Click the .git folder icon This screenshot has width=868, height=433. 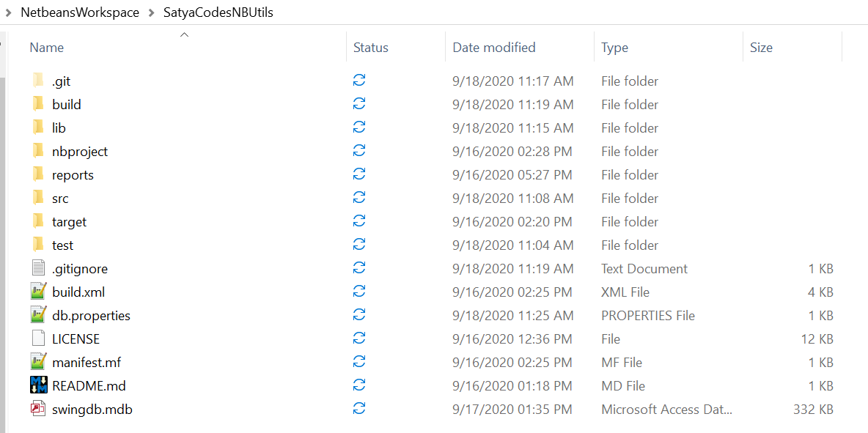(38, 81)
